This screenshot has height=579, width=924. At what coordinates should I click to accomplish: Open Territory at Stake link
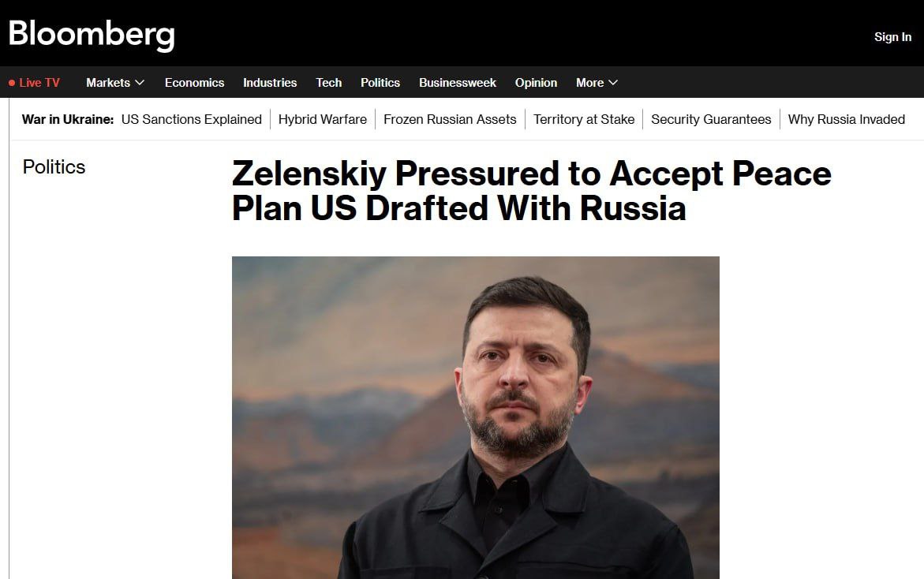click(584, 119)
